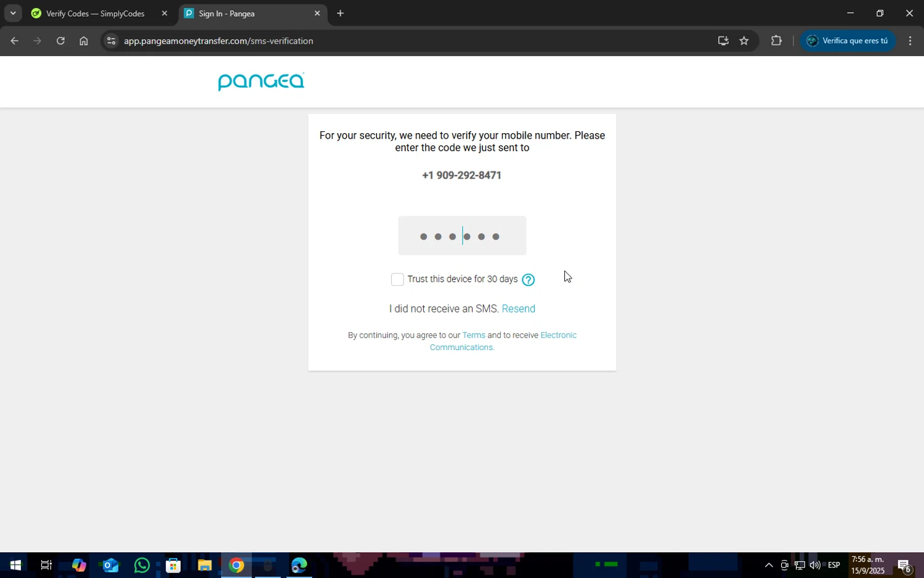Minimize the Chrome window
The image size is (924, 578).
point(850,13)
